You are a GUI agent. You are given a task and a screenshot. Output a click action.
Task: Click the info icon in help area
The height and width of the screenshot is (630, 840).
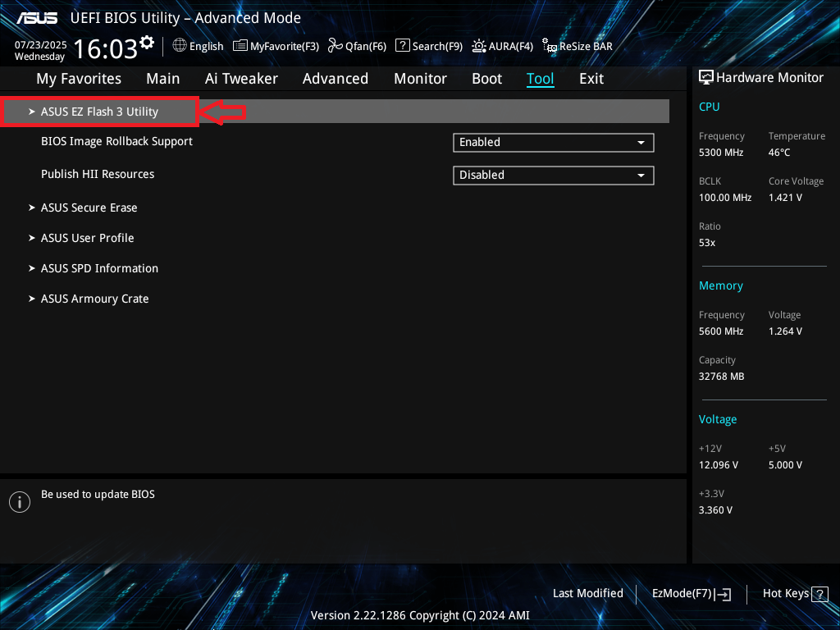point(20,502)
